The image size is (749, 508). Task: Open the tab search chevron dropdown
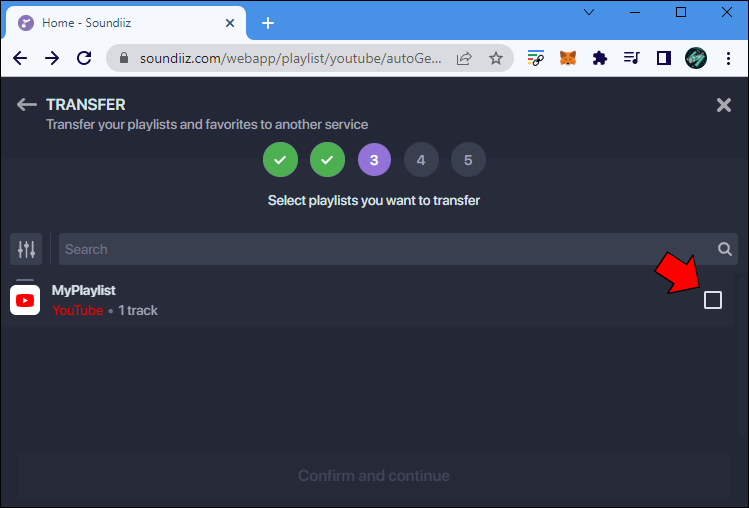click(x=589, y=12)
